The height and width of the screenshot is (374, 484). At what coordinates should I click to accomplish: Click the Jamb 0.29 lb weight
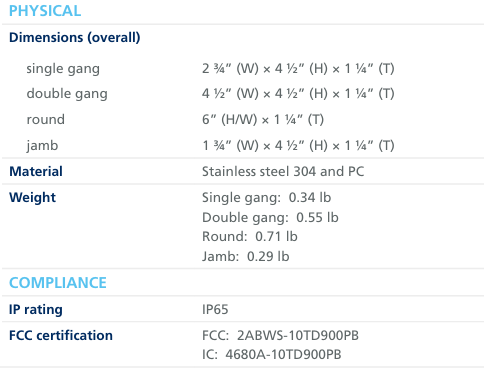(x=246, y=257)
